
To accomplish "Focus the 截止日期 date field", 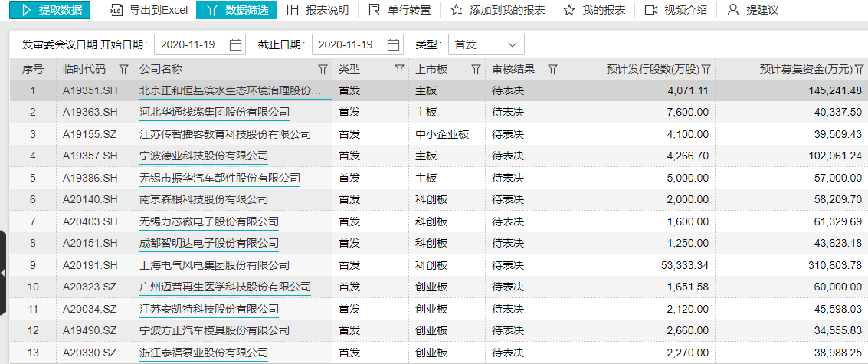I will pyautogui.click(x=359, y=45).
